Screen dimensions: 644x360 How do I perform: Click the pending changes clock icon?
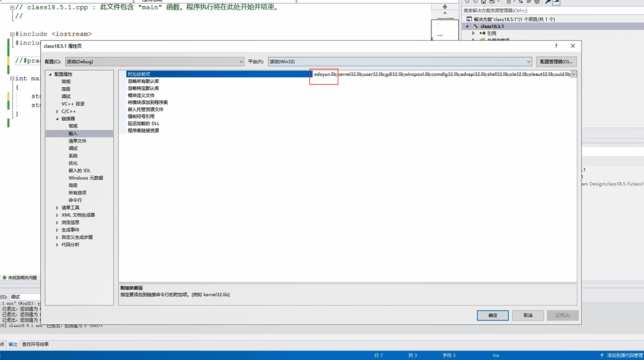[509, 2]
